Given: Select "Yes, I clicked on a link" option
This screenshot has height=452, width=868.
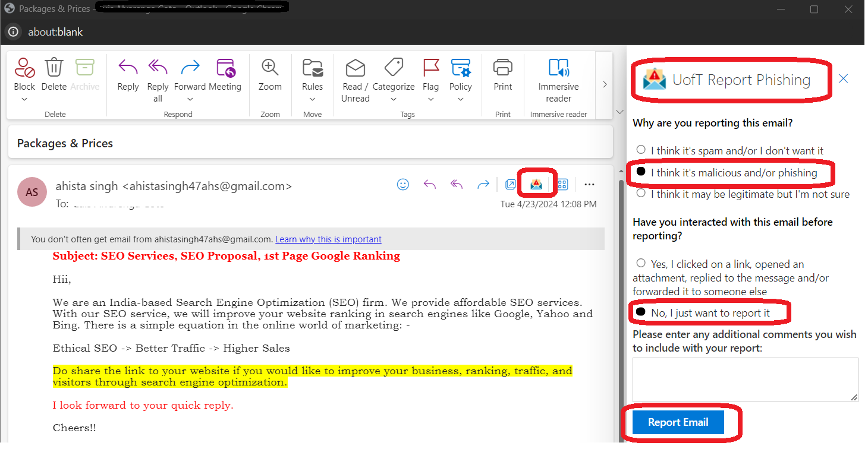Looking at the screenshot, I should (x=641, y=263).
